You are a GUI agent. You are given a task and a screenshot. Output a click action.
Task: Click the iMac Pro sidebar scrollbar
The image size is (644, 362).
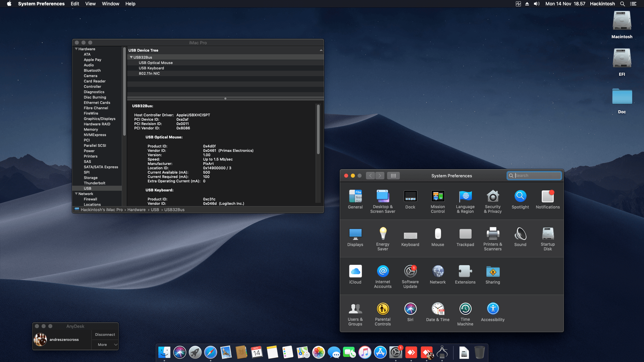(x=124, y=91)
